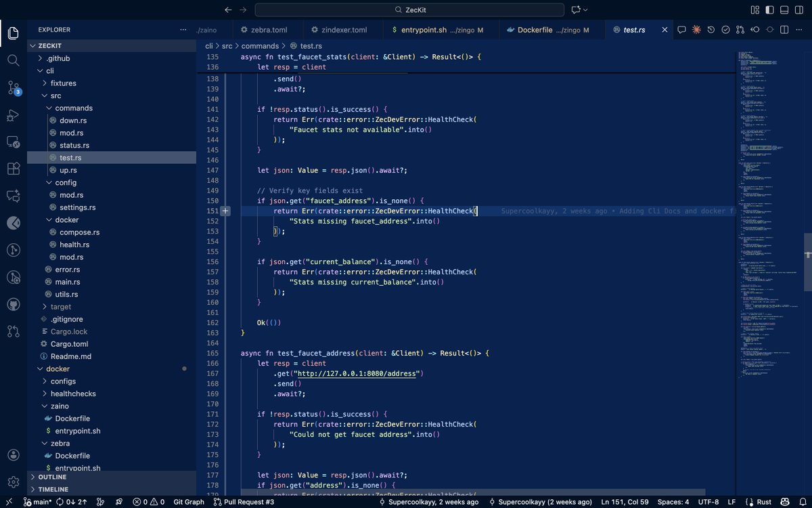Open the Explorer view in activity bar
The height and width of the screenshot is (508, 812).
[13, 33]
